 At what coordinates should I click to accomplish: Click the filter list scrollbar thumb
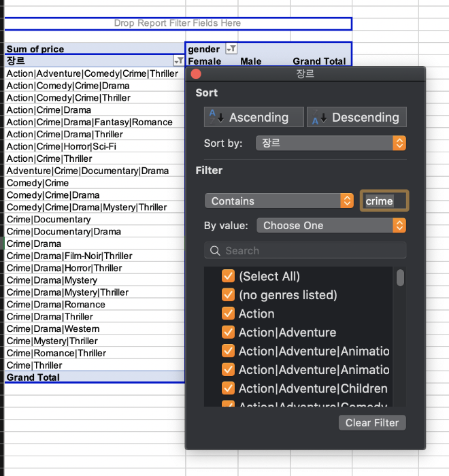click(x=401, y=277)
